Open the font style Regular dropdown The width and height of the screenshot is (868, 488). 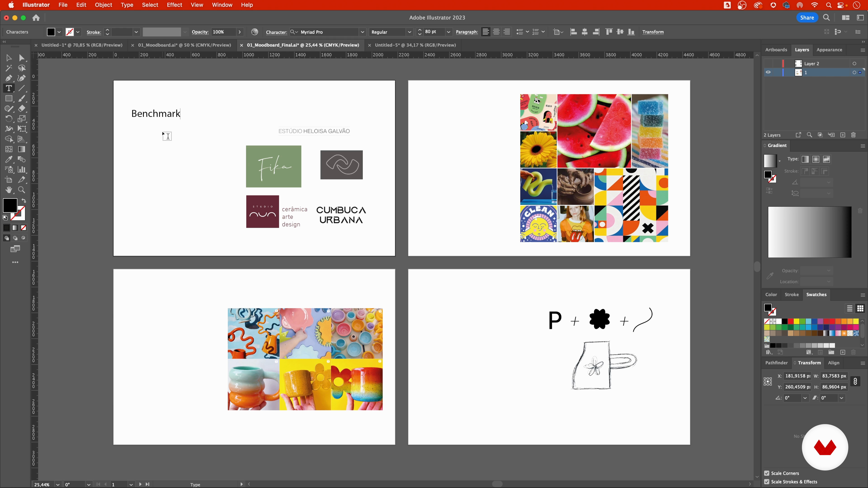409,32
